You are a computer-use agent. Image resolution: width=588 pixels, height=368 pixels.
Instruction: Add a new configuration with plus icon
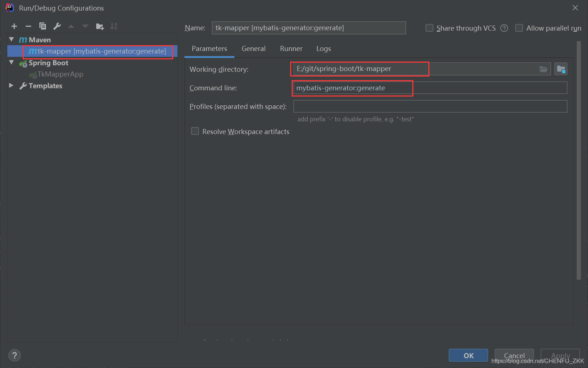pyautogui.click(x=14, y=26)
